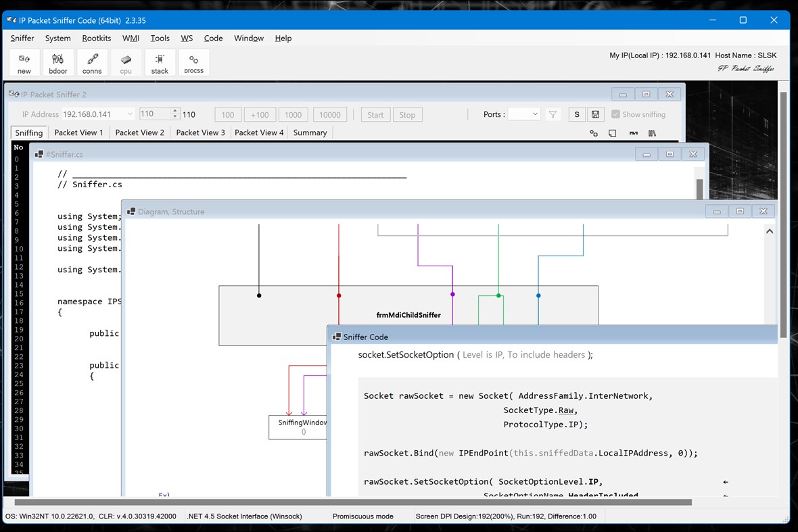Open the Tools menu
798x532 pixels.
click(x=160, y=38)
